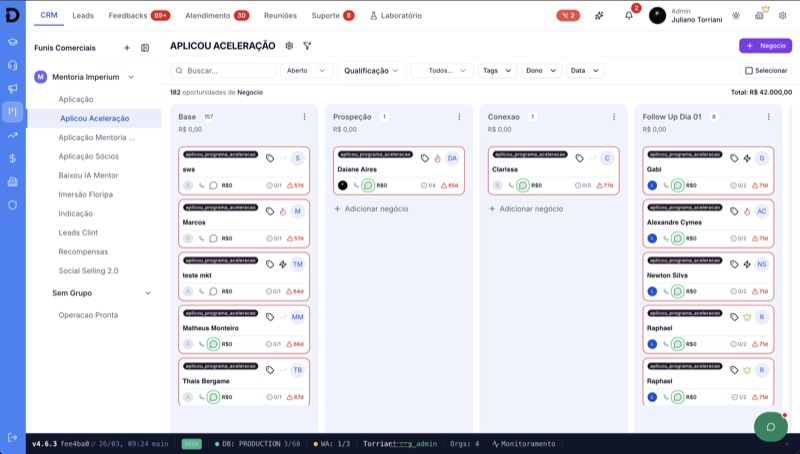Open the Dono filter dropdown

coord(541,70)
